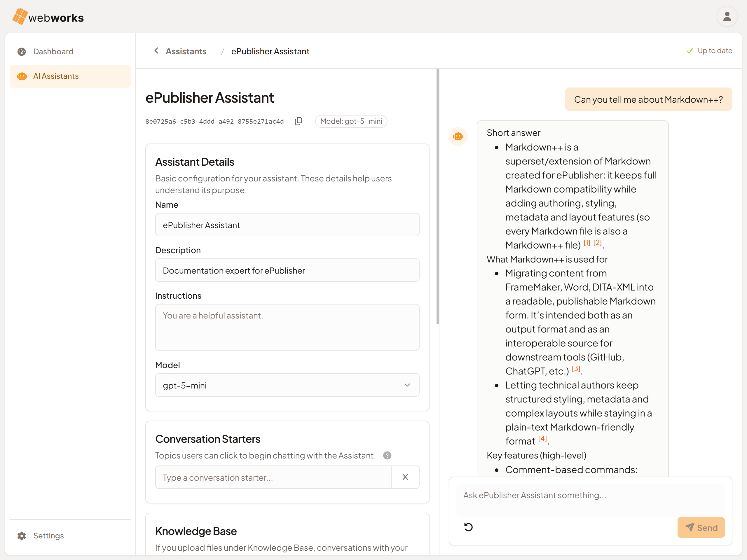Focus the Description input field
This screenshot has width=747, height=560.
(287, 270)
